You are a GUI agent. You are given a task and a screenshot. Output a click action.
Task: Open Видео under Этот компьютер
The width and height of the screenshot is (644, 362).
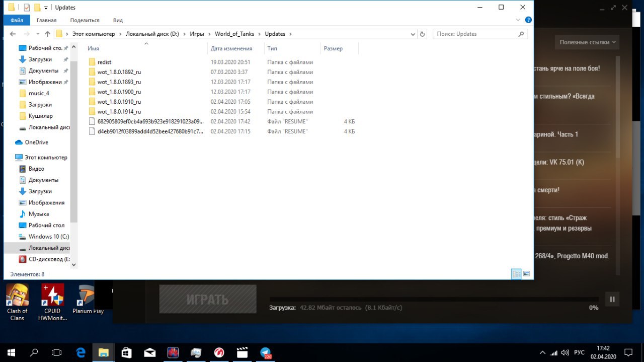[36, 169]
